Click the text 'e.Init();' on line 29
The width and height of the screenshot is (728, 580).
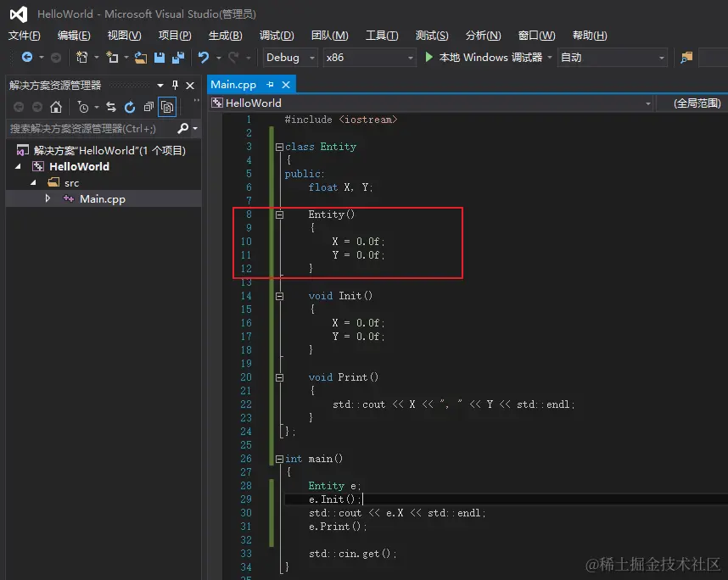point(335,499)
